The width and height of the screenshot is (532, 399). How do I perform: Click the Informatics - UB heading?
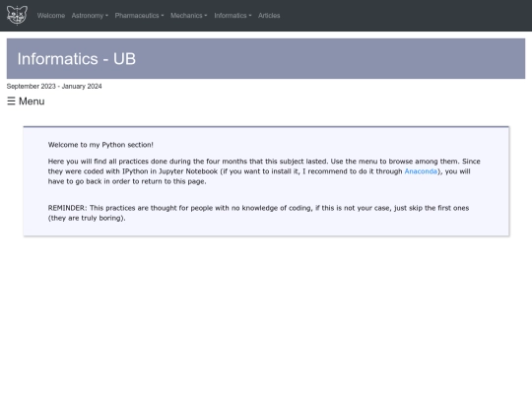[77, 59]
